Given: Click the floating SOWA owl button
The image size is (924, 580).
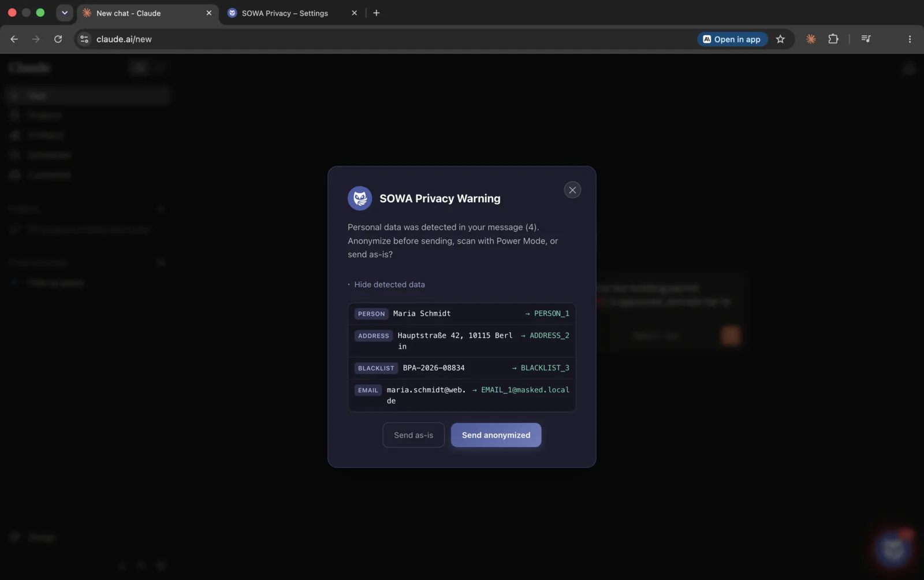Looking at the screenshot, I should point(894,548).
